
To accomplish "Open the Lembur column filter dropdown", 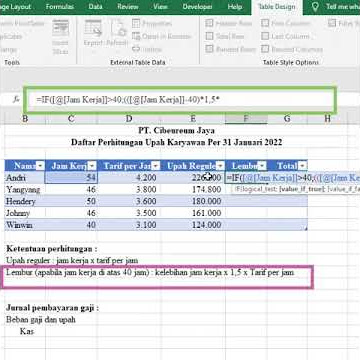I will (x=262, y=166).
